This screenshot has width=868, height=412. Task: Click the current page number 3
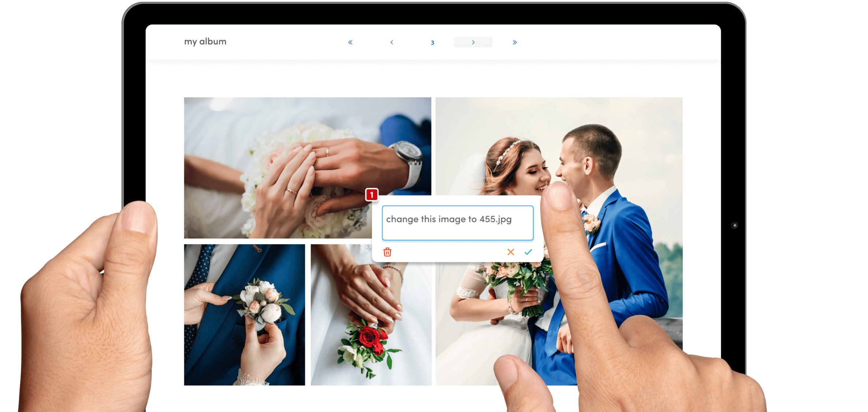pos(433,43)
